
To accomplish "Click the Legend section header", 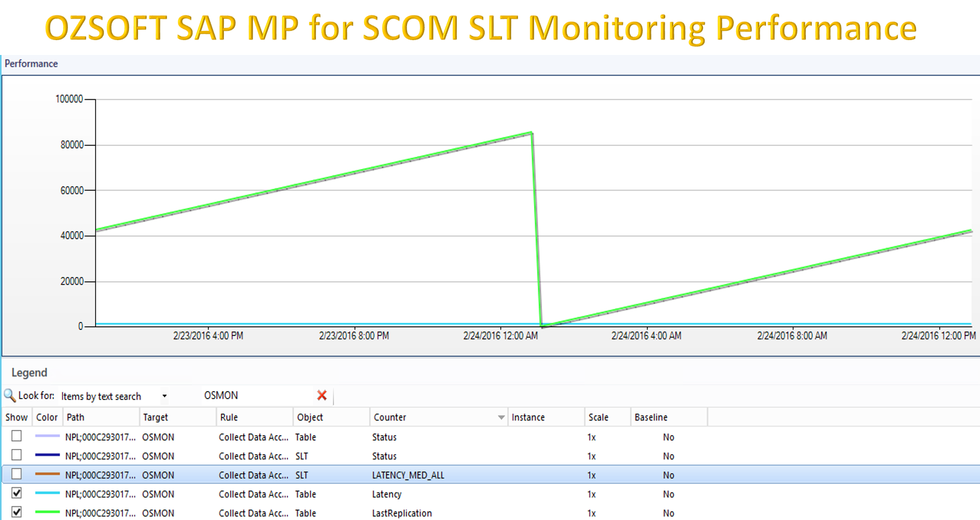I will pyautogui.click(x=29, y=372).
